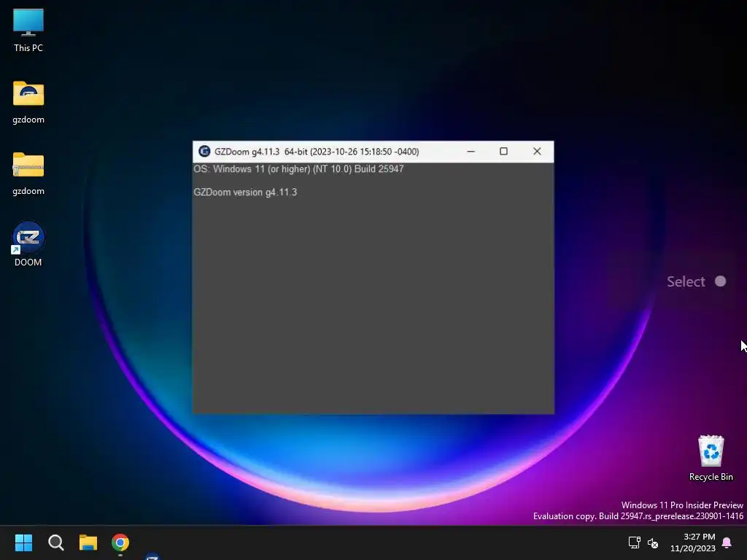Select the This PC desktop icon
The image size is (747, 560).
(28, 30)
